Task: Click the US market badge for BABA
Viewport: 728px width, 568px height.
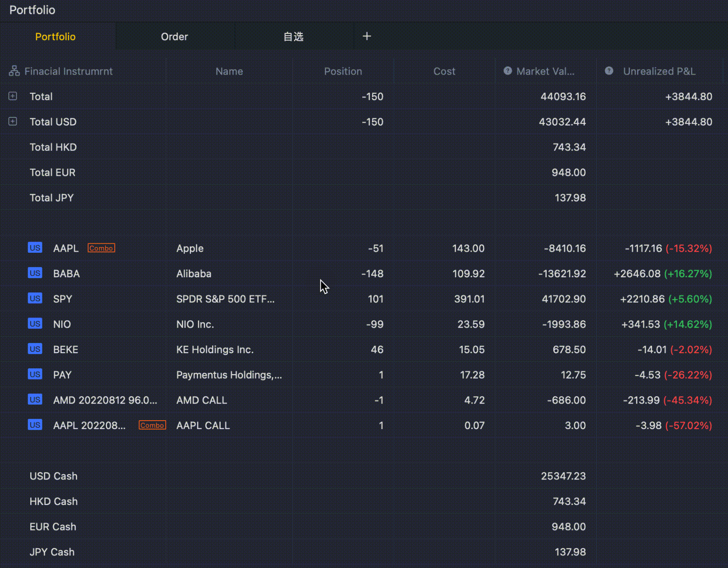Action: [x=35, y=273]
